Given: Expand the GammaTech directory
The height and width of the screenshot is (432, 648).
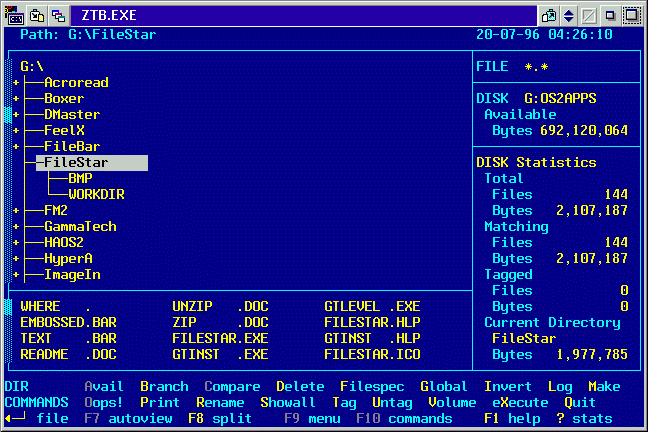Looking at the screenshot, I should click(16, 227).
